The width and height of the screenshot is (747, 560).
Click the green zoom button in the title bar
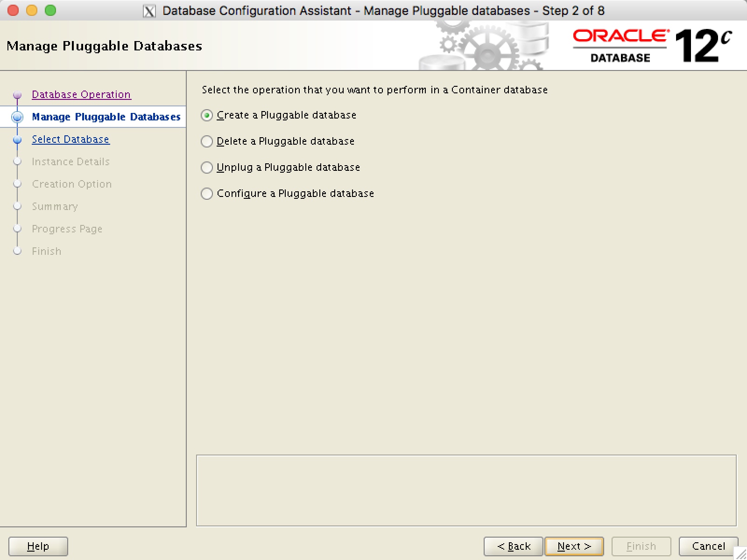[x=50, y=10]
